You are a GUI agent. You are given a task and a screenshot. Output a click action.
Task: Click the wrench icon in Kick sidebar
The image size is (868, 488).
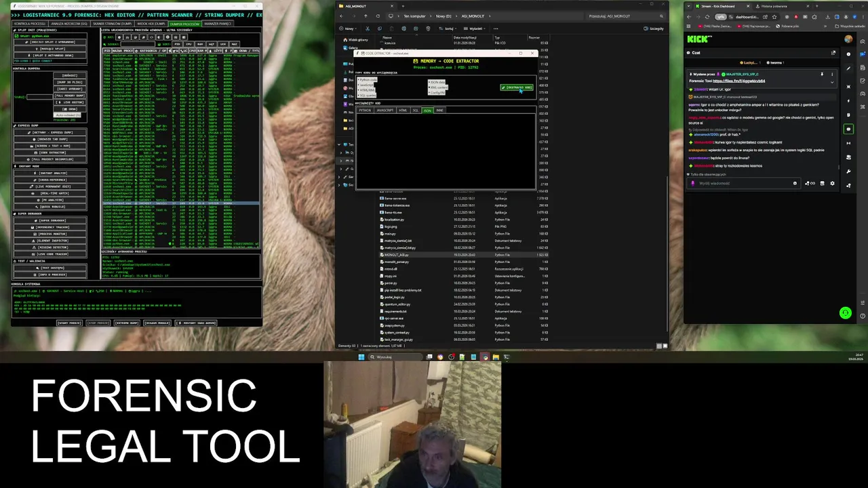[848, 171]
